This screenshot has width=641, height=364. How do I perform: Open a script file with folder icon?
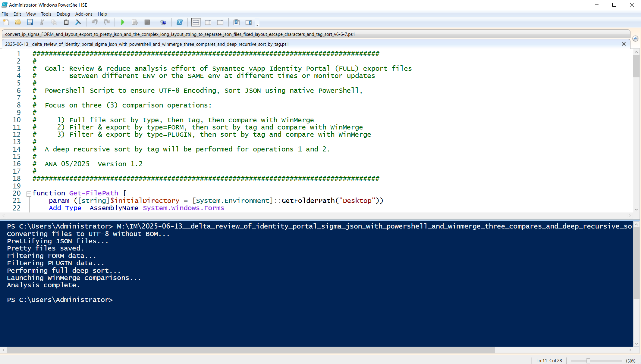(x=18, y=22)
